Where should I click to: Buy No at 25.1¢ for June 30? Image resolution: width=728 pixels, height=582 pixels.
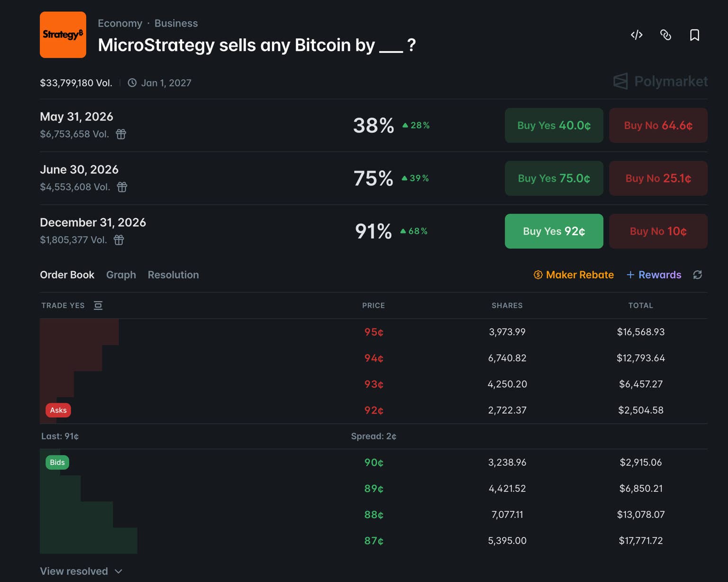658,178
